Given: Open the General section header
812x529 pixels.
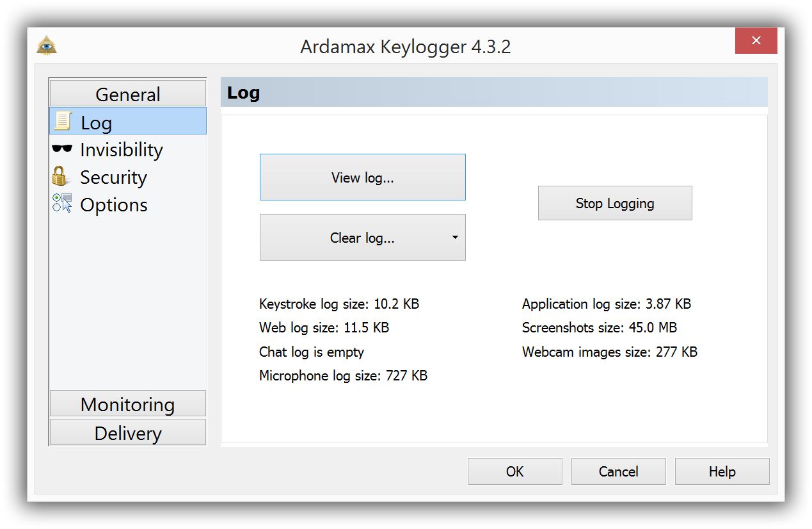Looking at the screenshot, I should tap(128, 94).
